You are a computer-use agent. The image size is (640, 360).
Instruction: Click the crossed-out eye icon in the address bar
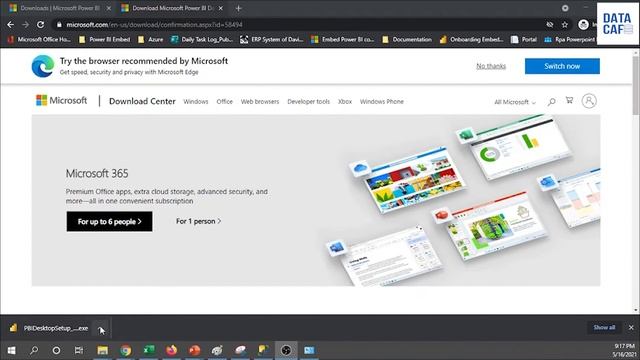coord(550,25)
